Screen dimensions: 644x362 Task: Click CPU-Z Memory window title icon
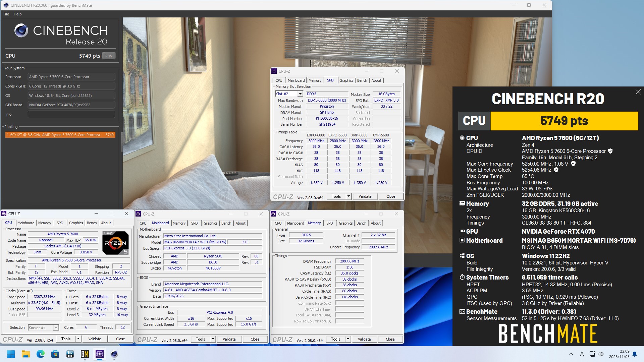tap(273, 214)
